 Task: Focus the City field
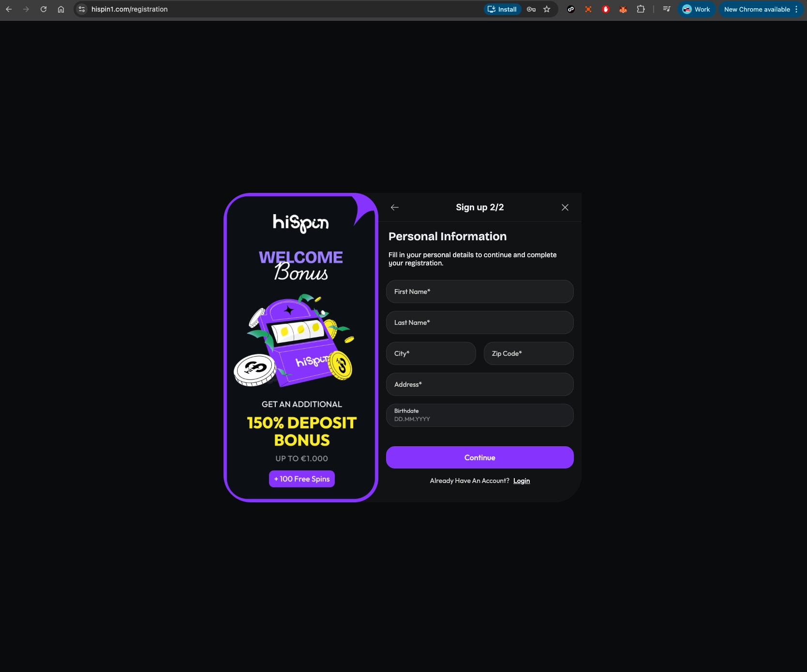point(431,353)
